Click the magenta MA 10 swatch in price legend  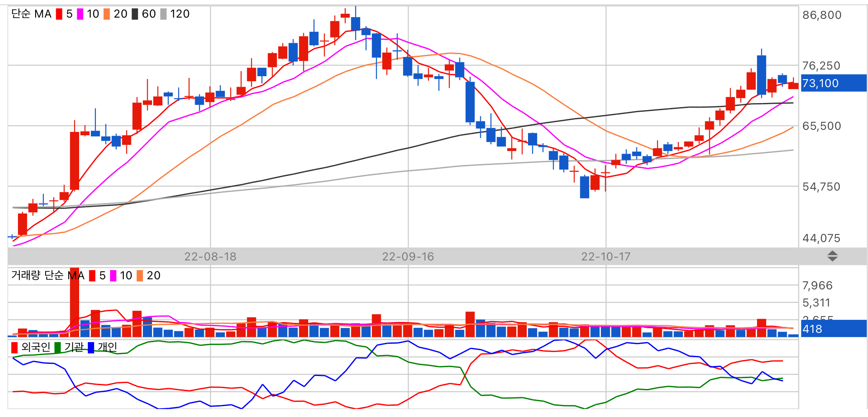tap(80, 14)
